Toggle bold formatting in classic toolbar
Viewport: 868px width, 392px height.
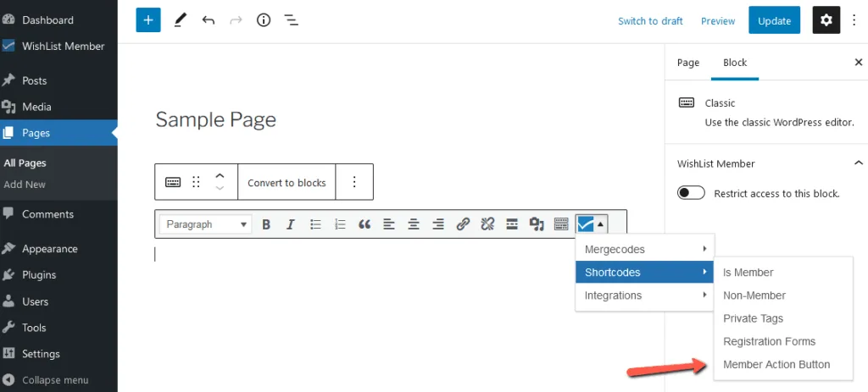point(266,224)
